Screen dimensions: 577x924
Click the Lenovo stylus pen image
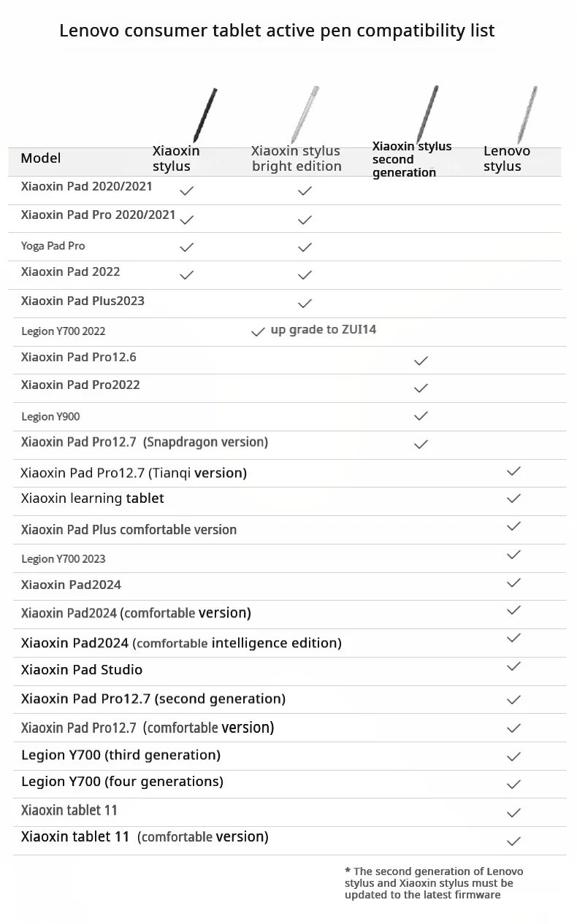point(527,115)
